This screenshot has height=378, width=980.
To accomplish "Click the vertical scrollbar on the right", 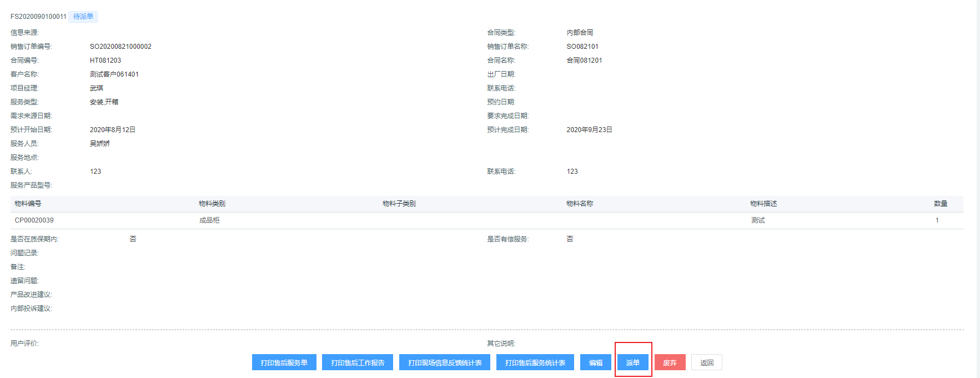I will click(978, 189).
